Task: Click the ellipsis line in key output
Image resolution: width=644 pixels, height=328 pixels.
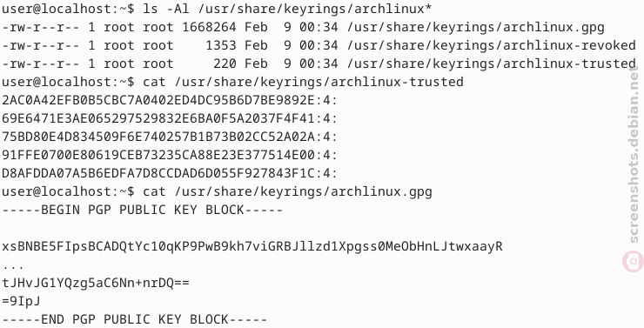Action: (13, 266)
